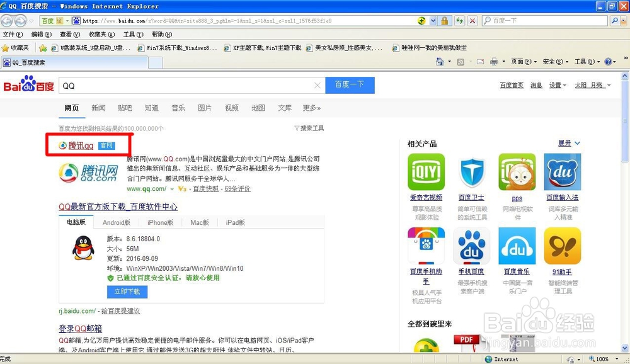Viewport: 630px width, 364px height.
Task: Open the 搜索工具 filter
Action: 309,128
